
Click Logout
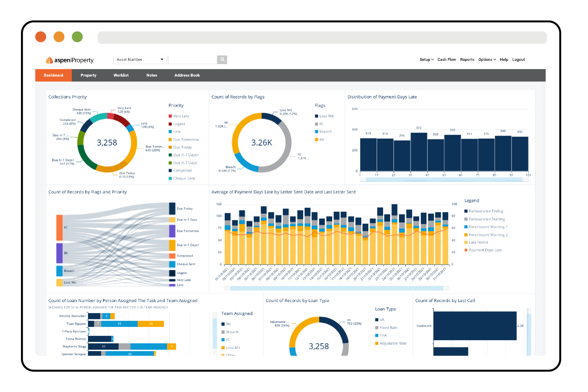pyautogui.click(x=518, y=59)
